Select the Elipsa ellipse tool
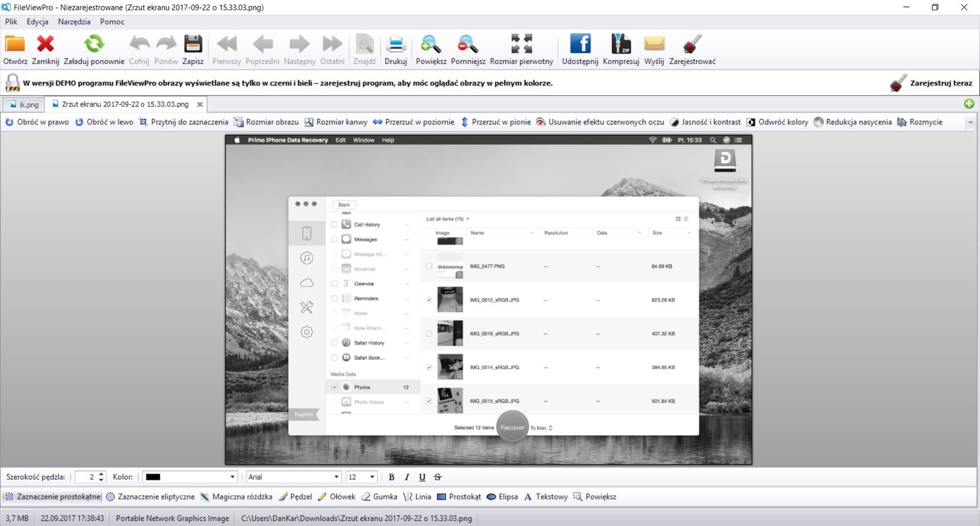Viewport: 980px width, 526px height. [502, 497]
